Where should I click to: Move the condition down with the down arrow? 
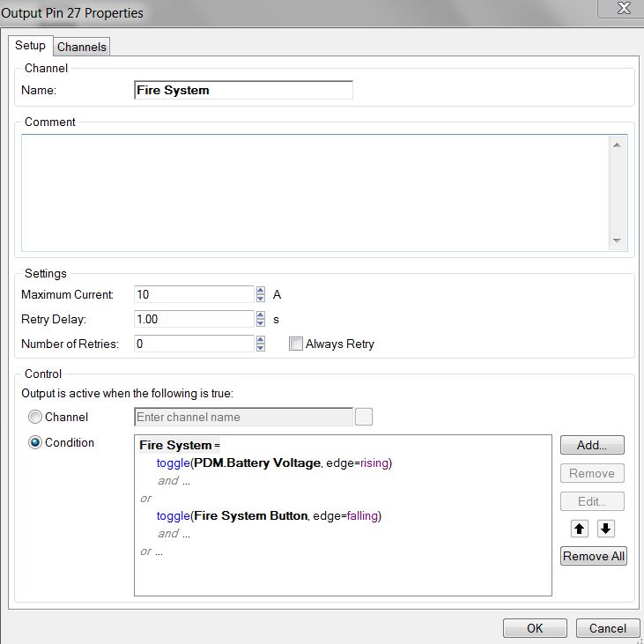[x=605, y=529]
